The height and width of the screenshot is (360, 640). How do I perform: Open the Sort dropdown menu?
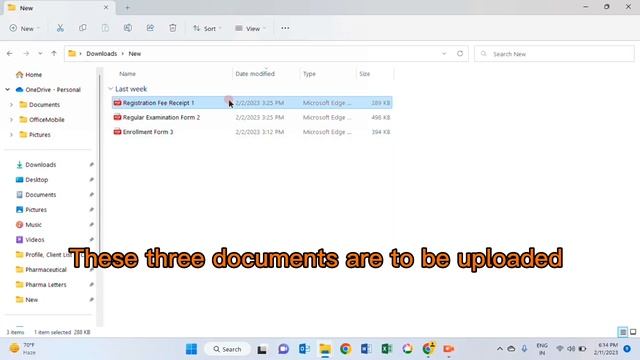coord(207,28)
